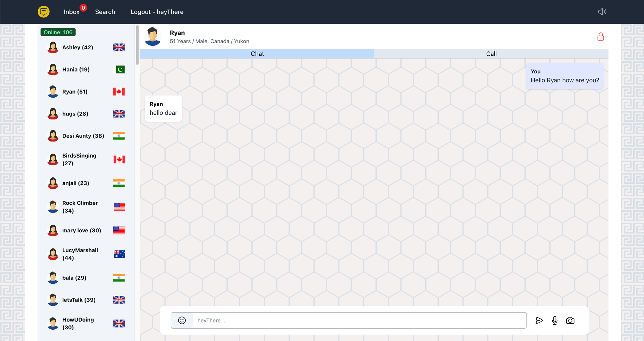Click the Canada flag next to Ryan
644x341 pixels.
119,92
